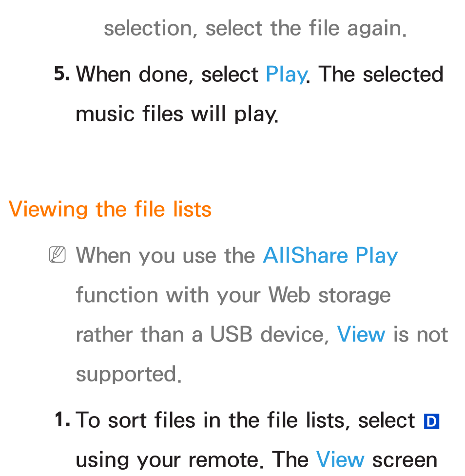Click the View link after USB device
The height and width of the screenshot is (476, 465).
point(361,335)
